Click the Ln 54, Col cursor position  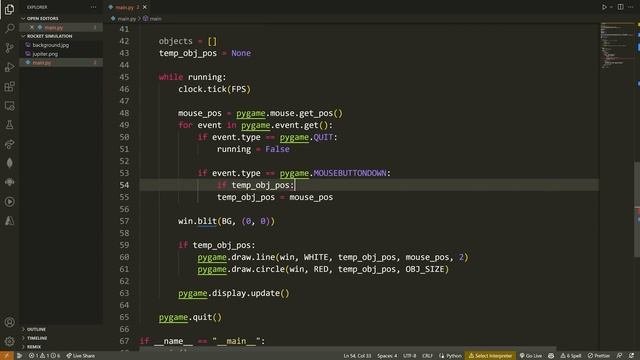pyautogui.click(x=357, y=356)
